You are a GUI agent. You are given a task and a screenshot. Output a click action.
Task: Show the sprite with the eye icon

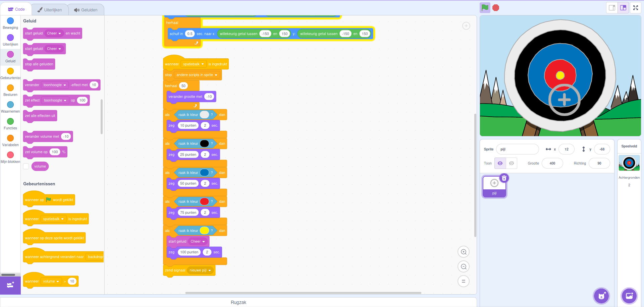[x=500, y=163]
